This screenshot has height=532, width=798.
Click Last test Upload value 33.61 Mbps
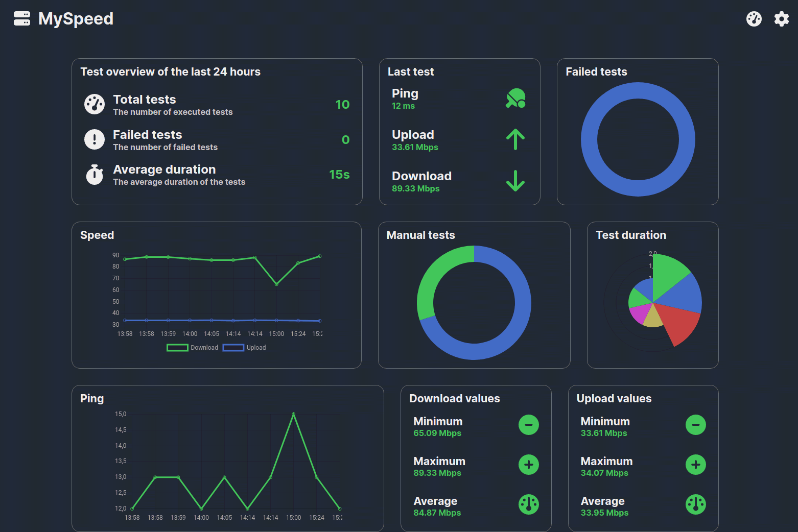pos(415,148)
